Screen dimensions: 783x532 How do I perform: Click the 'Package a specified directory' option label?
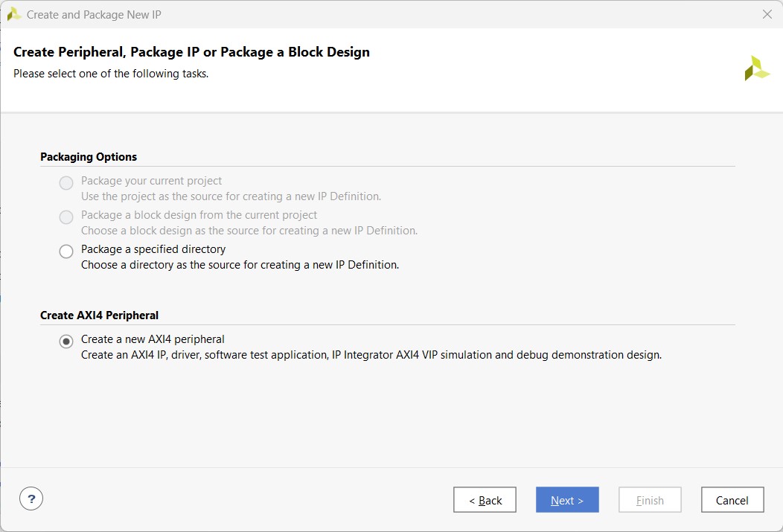[x=153, y=249]
